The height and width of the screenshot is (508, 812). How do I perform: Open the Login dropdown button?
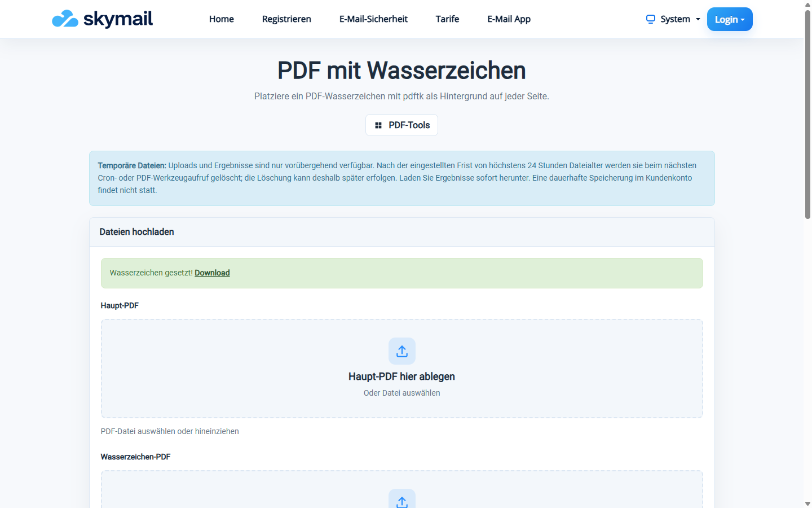[x=730, y=19]
